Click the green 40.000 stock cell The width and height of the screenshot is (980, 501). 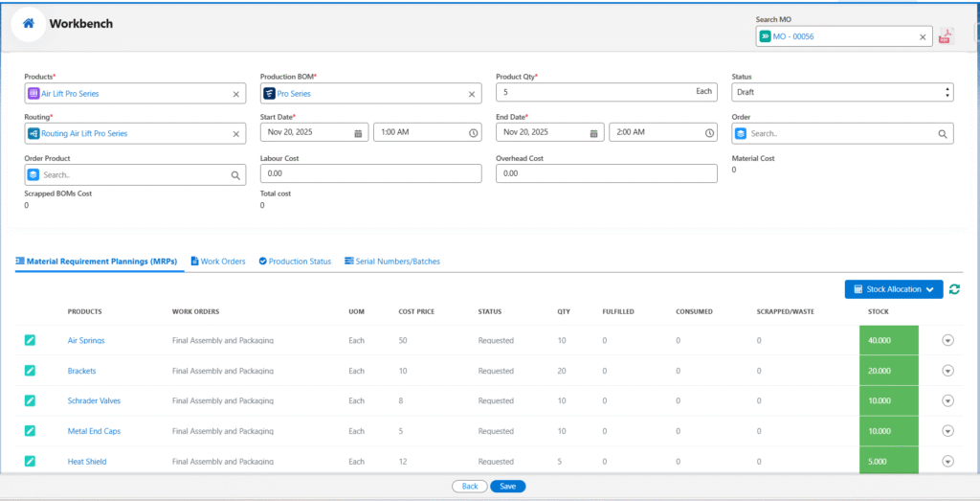coord(888,340)
